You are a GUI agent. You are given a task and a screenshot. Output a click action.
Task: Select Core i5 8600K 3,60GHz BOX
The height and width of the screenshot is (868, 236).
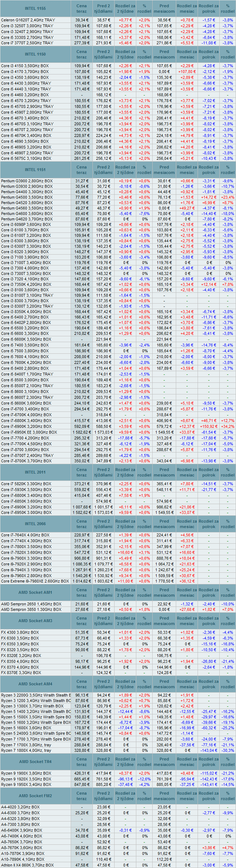pos(26,403)
